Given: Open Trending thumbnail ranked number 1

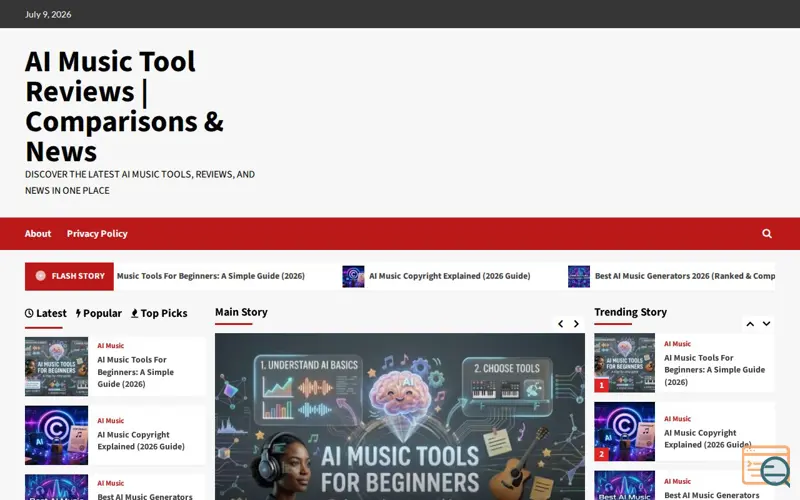Looking at the screenshot, I should coord(624,363).
